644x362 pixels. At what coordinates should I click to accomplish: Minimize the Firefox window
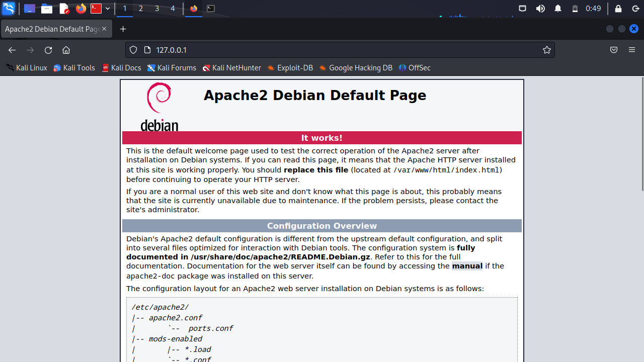coord(610,29)
